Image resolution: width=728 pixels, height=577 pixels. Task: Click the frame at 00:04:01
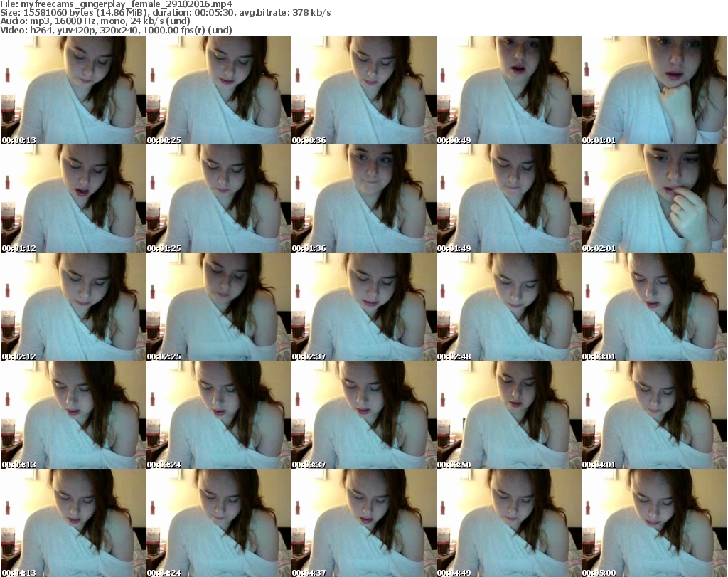pos(654,415)
